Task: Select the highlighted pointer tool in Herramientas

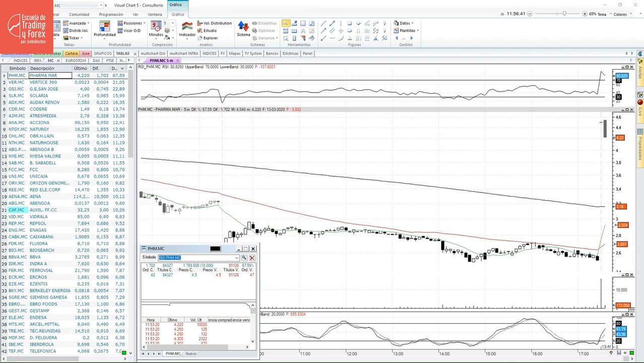Action: pos(286,23)
